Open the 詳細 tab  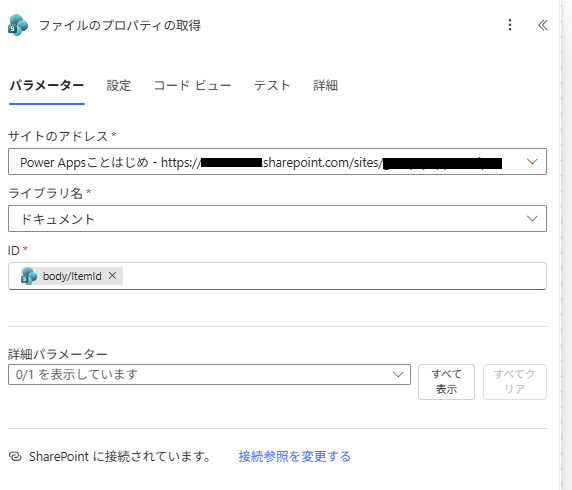(x=325, y=86)
